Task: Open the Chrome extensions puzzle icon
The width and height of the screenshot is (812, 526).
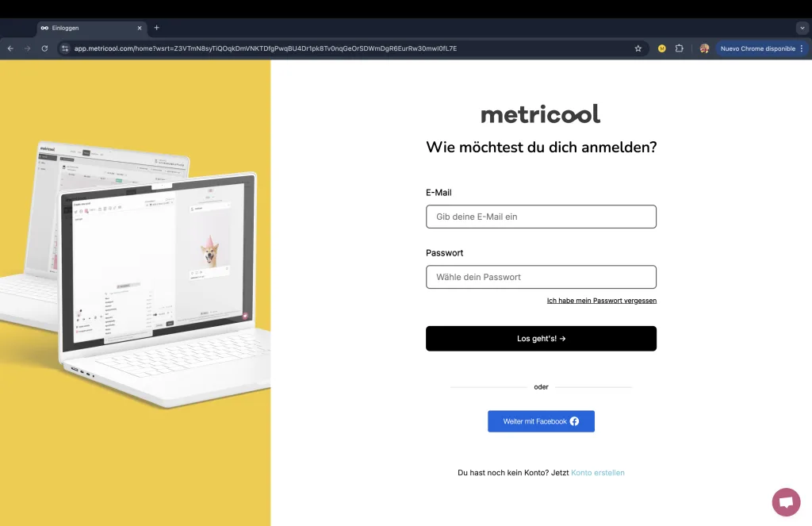Action: (x=679, y=48)
